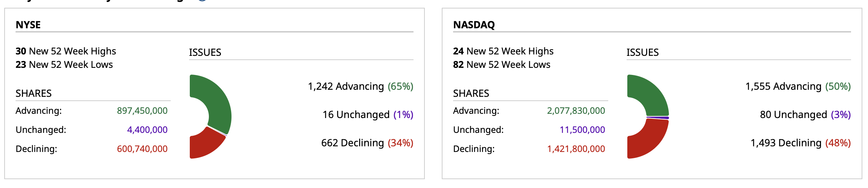
Task: Select the 1,242 Advancing (65%) legend entry
Action: tap(360, 87)
